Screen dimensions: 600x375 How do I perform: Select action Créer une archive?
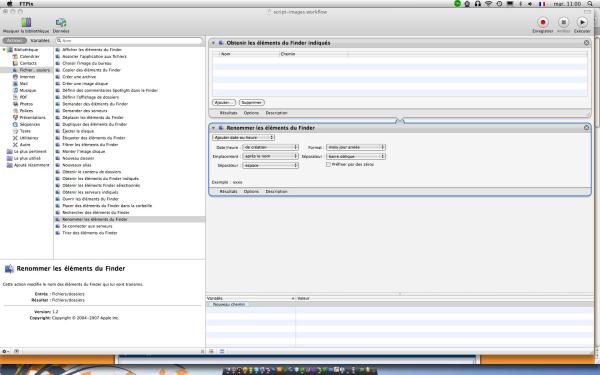(79, 77)
